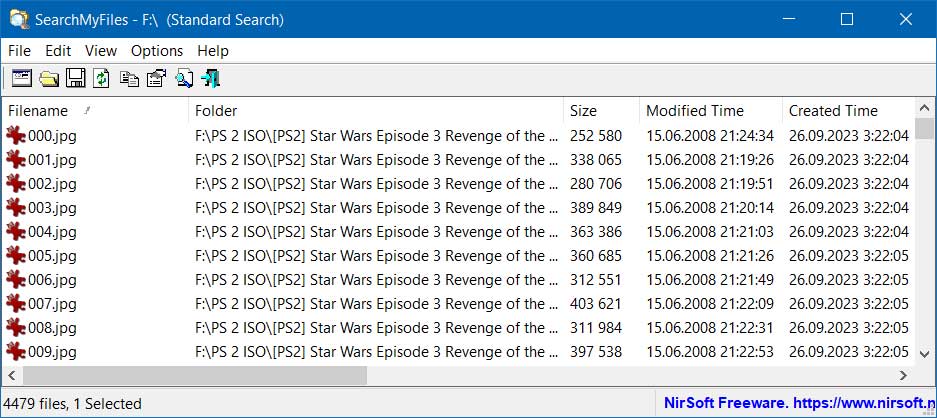Select the file 002.jpg
Image resolution: width=937 pixels, height=418 pixels.
(53, 184)
